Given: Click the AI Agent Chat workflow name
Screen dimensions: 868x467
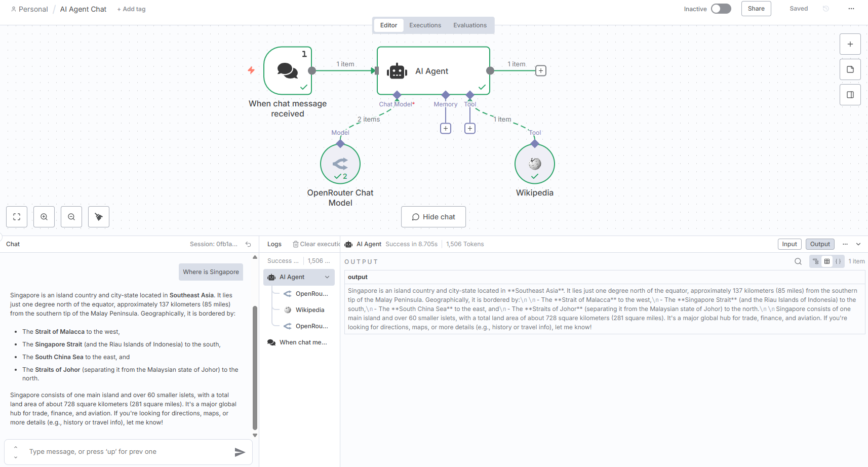Looking at the screenshot, I should click(x=83, y=9).
